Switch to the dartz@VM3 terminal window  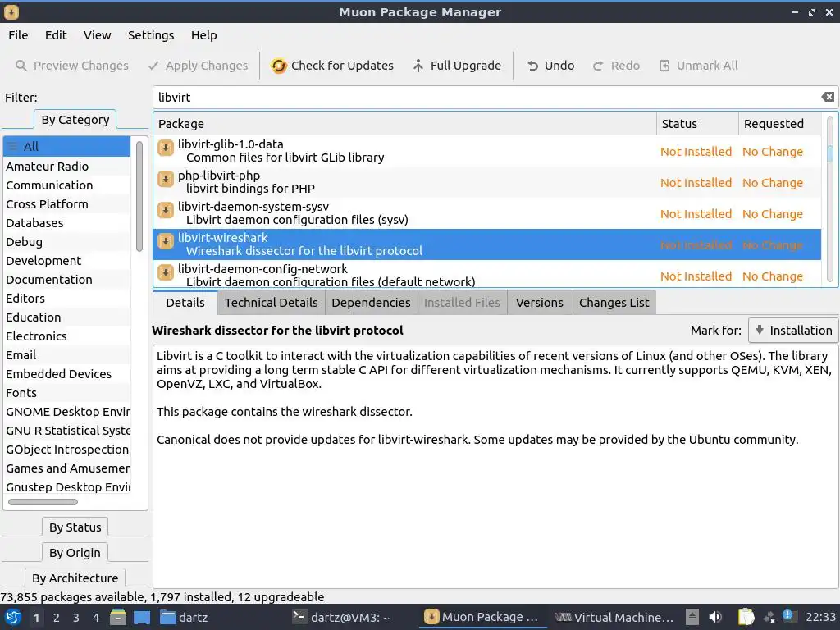[341, 617]
